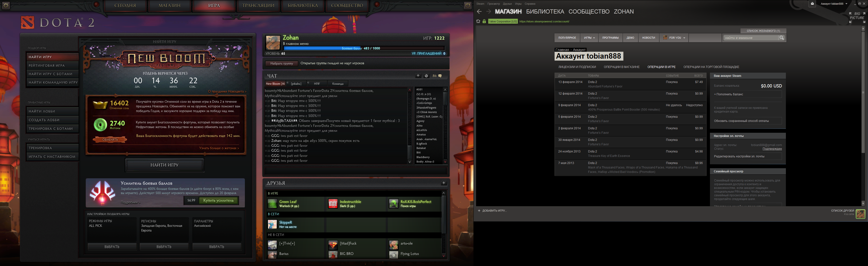Select ИГРАТЬ С НАСТАВНИКОМ in sidebar

[x=52, y=157]
